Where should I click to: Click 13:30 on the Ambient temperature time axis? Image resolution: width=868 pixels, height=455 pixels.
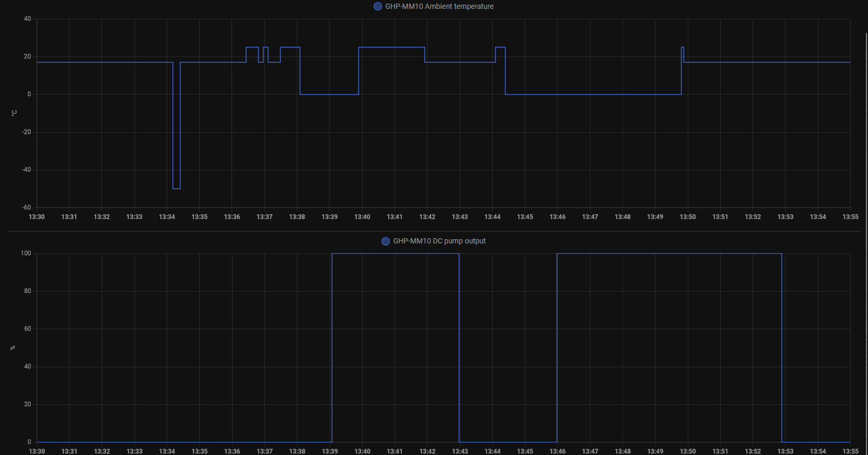pos(37,217)
